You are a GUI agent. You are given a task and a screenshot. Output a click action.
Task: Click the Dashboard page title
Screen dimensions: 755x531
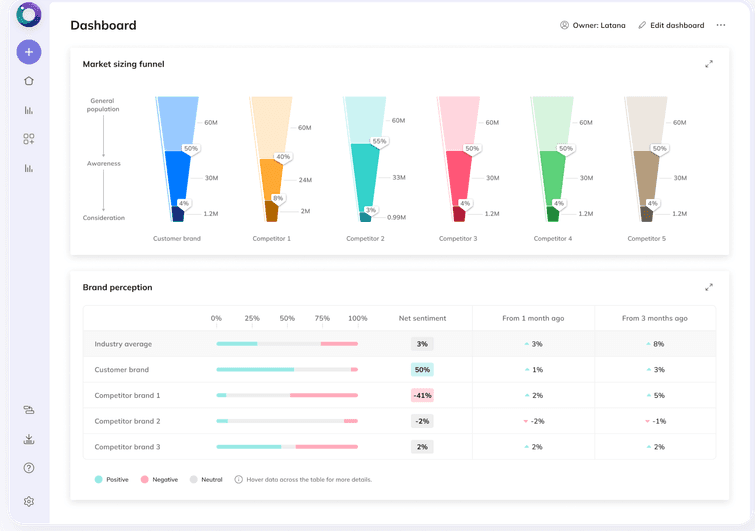click(104, 25)
